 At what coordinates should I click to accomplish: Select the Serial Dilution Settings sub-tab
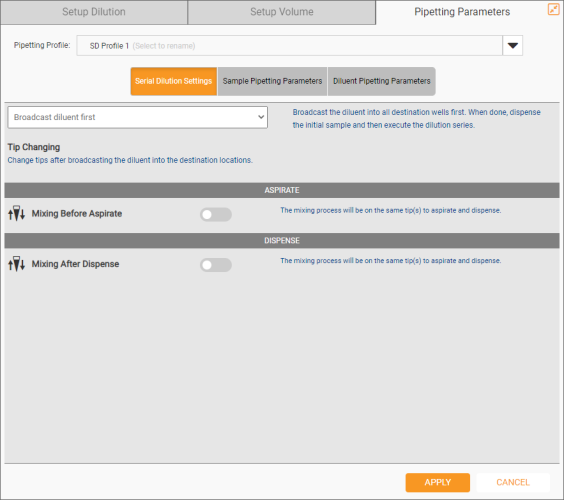[174, 81]
